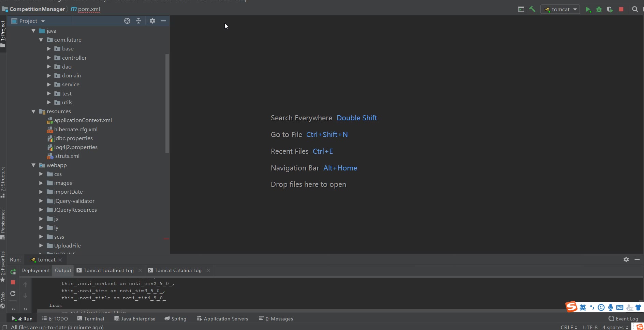
Task: Stop the server via red toolbar square
Action: pos(621,10)
